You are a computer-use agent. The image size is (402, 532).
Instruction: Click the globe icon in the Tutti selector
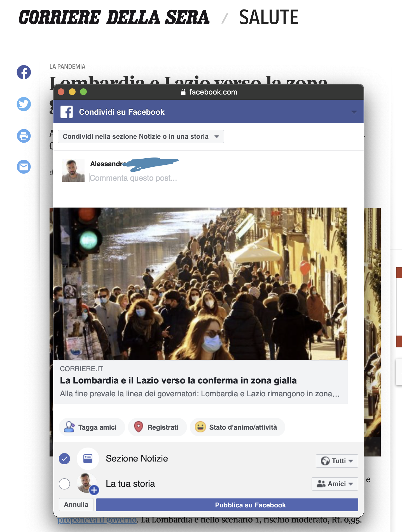[325, 461]
